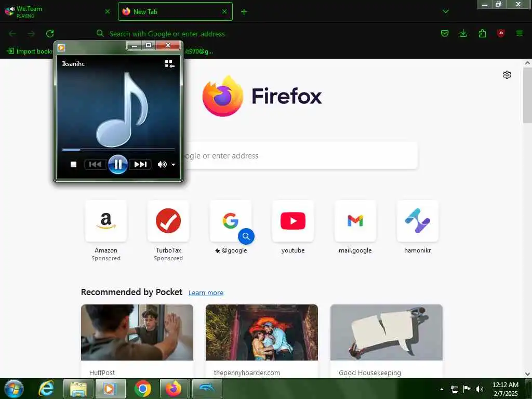Open Windows Explorer folder from taskbar
Viewport: 532px width, 399px height.
coord(78,389)
